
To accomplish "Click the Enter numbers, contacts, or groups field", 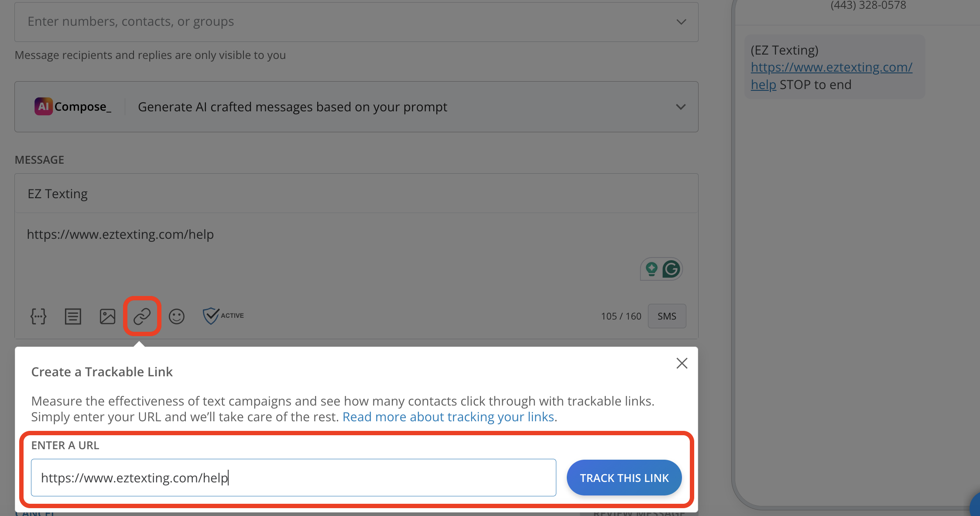I will (x=175, y=21).
